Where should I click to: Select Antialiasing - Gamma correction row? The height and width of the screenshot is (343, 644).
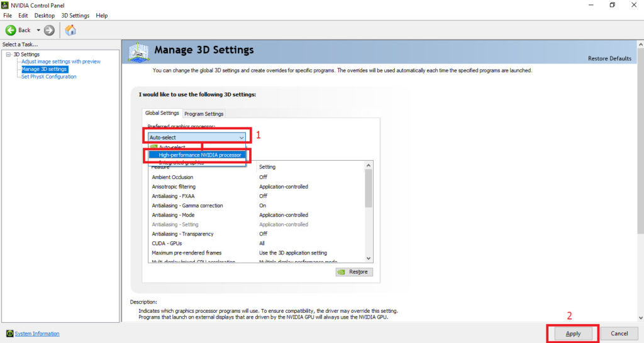pyautogui.click(x=257, y=205)
